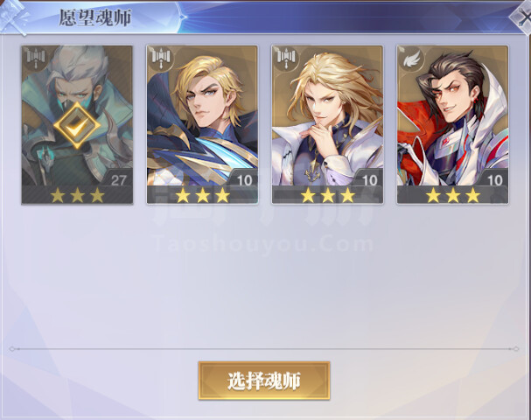The height and width of the screenshot is (420, 531).
Task: Select the dark-haired hero with red cape
Action: click(x=453, y=124)
